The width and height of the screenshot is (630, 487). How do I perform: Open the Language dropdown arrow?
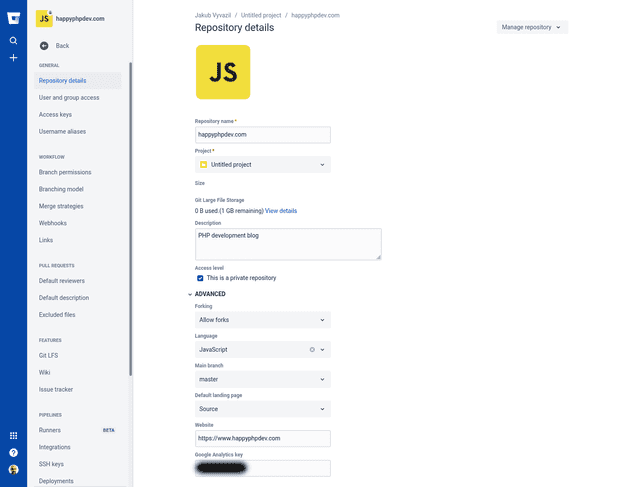322,350
